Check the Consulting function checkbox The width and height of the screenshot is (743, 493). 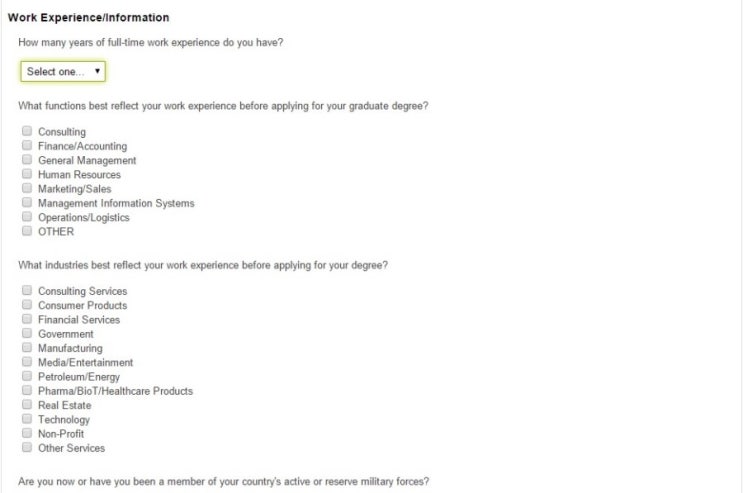tap(27, 131)
